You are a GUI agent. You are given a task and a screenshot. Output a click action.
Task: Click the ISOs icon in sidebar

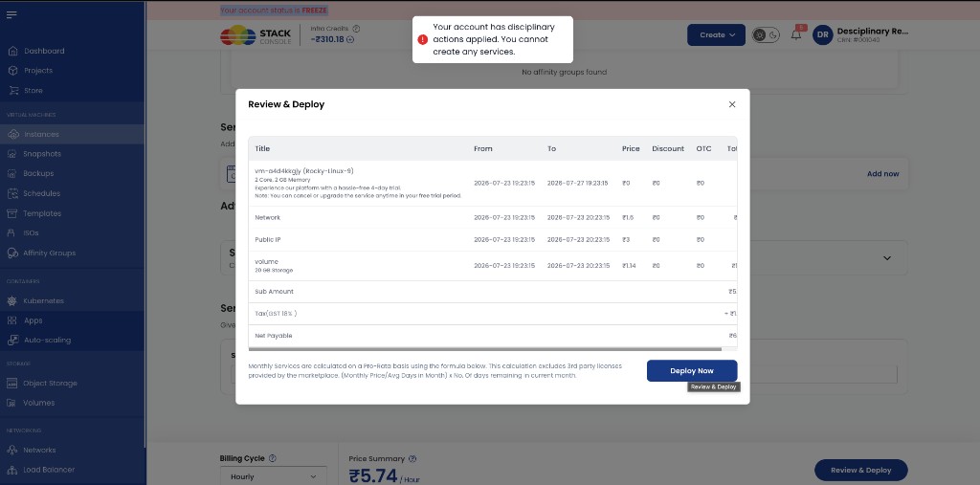click(11, 233)
